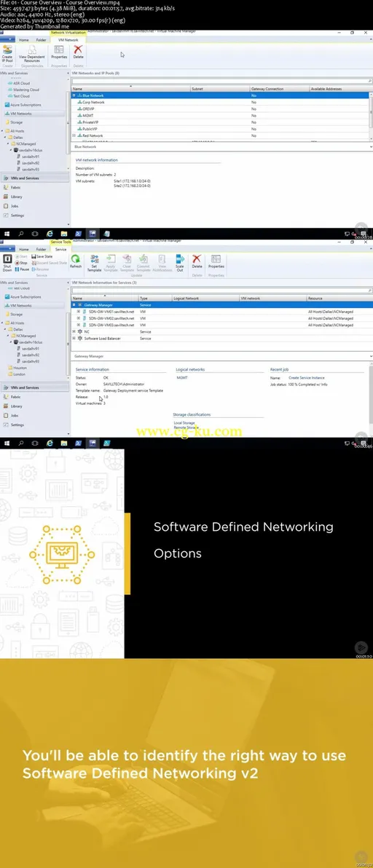This screenshot has height=868, width=373.
Task: Select the Corp Network row
Action: [x=220, y=103]
